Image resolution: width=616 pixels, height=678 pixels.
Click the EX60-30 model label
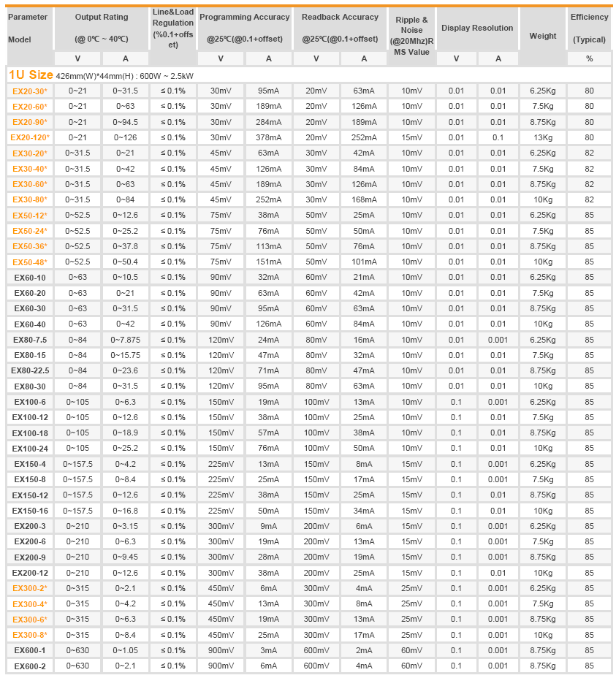[x=30, y=309]
